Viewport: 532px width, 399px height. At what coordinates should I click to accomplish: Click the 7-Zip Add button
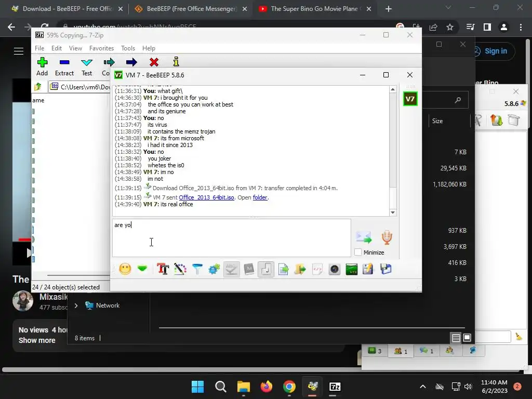(x=42, y=66)
